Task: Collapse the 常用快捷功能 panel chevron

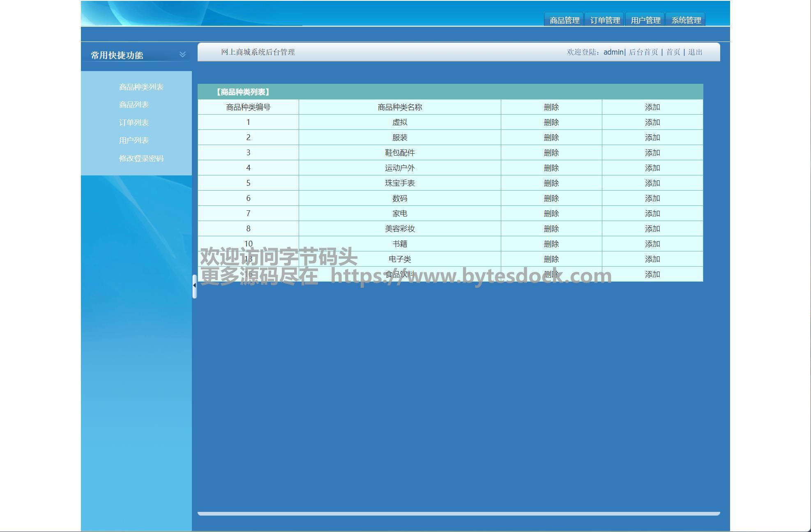Action: point(182,54)
